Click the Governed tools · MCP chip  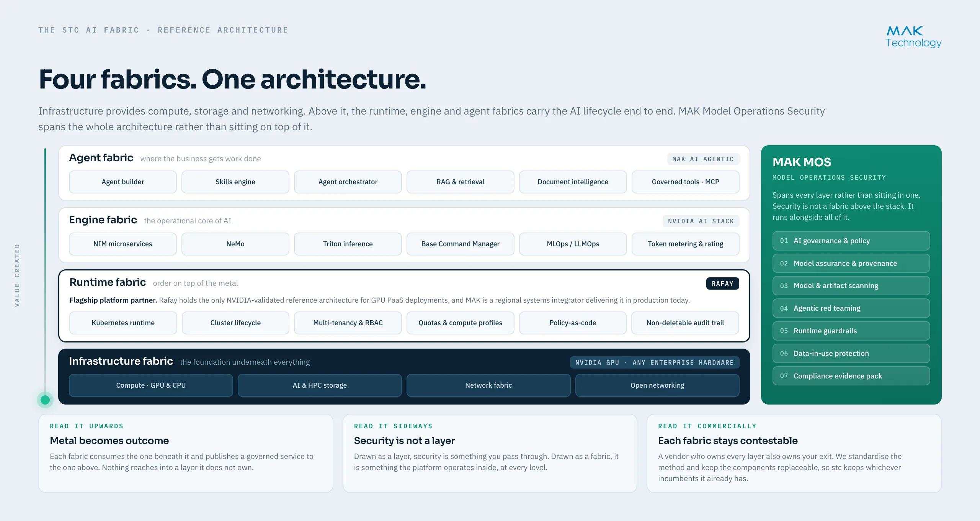[x=686, y=182]
